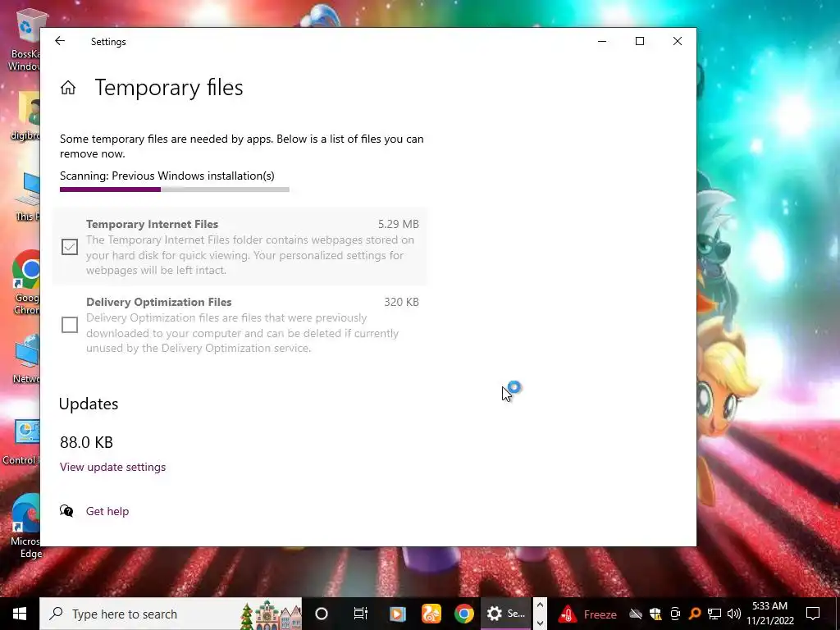The image size is (840, 630).
Task: Launch the media player taskbar icon
Action: tap(397, 614)
